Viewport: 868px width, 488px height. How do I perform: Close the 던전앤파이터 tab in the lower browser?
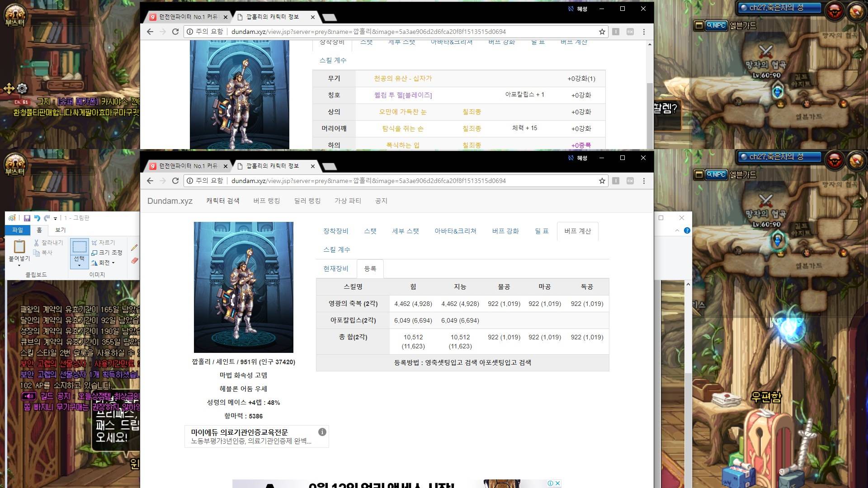[225, 166]
